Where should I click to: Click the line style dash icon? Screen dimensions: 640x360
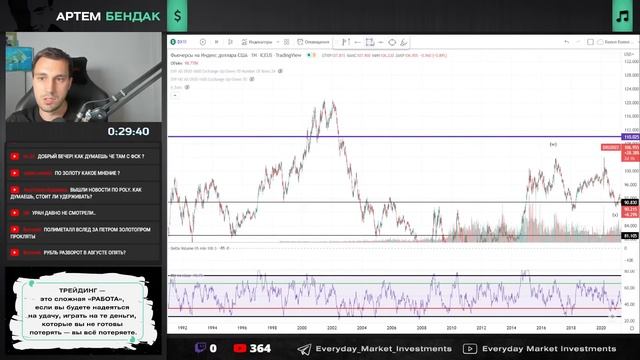coord(357,42)
